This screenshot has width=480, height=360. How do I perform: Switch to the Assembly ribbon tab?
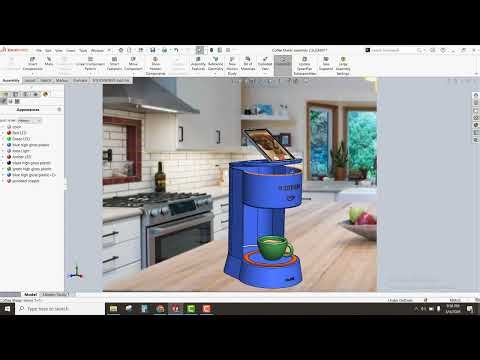point(11,81)
